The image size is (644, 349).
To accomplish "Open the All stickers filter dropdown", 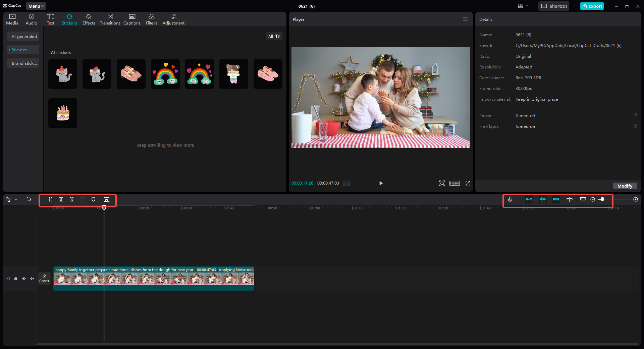I will tap(274, 36).
